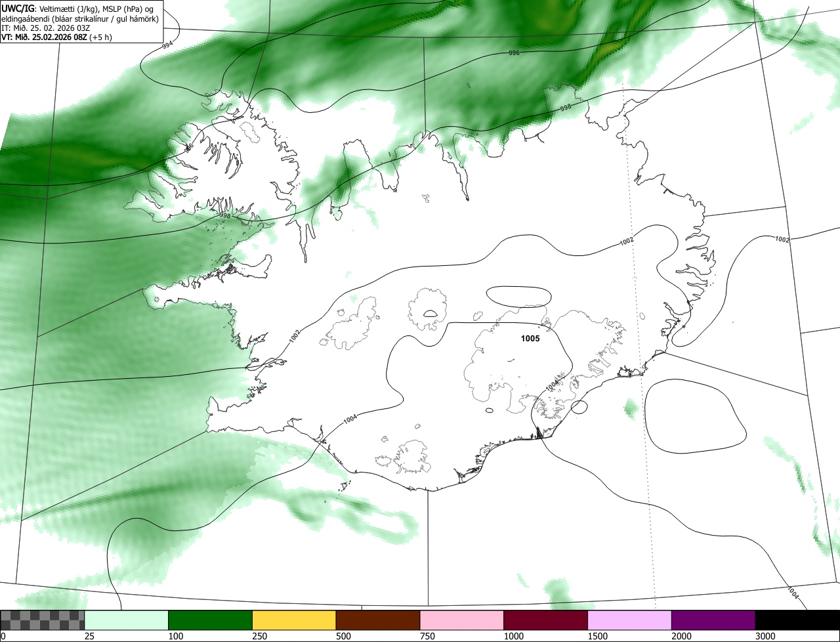Click the light pink legend swatch
Viewport: 840px width, 642px height.
pyautogui.click(x=462, y=620)
